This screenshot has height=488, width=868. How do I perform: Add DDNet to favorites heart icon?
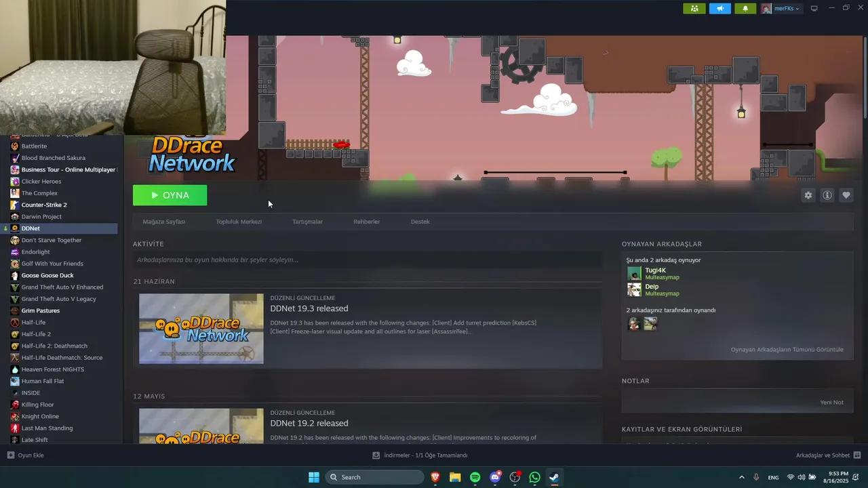click(x=846, y=195)
